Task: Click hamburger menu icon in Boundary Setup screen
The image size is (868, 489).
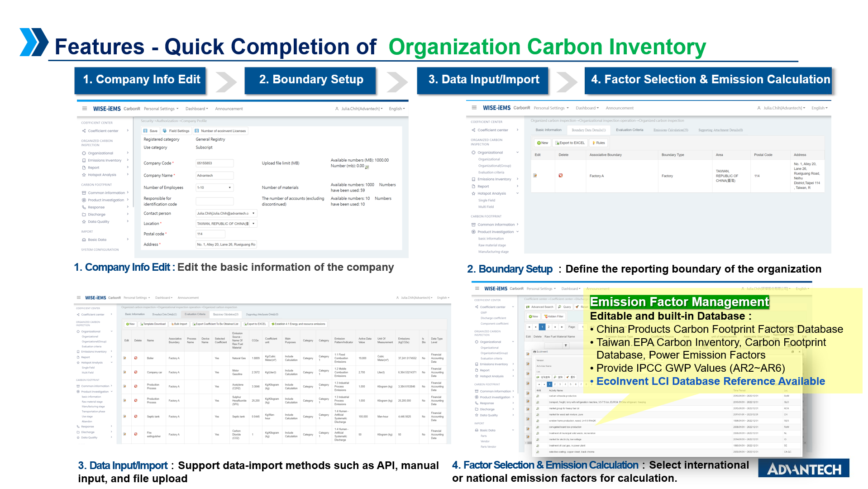Action: (474, 108)
